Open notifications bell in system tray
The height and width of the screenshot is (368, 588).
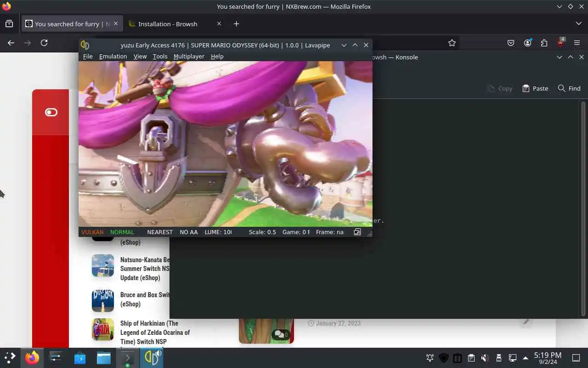[x=430, y=358]
